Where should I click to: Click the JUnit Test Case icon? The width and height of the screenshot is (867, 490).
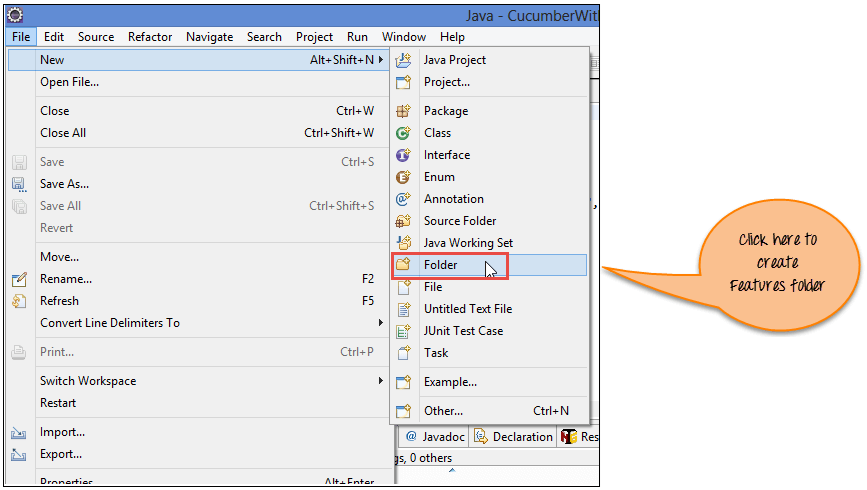coord(403,331)
